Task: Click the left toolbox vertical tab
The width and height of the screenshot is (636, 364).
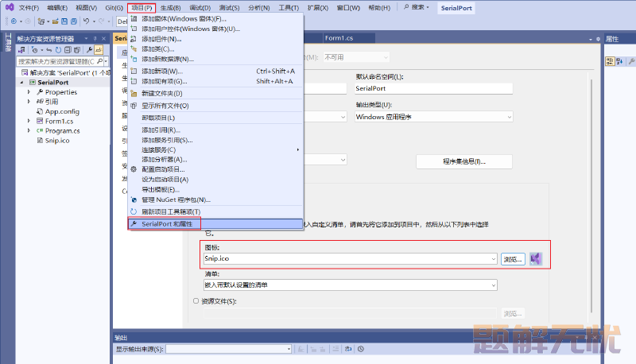Action: pos(8,42)
